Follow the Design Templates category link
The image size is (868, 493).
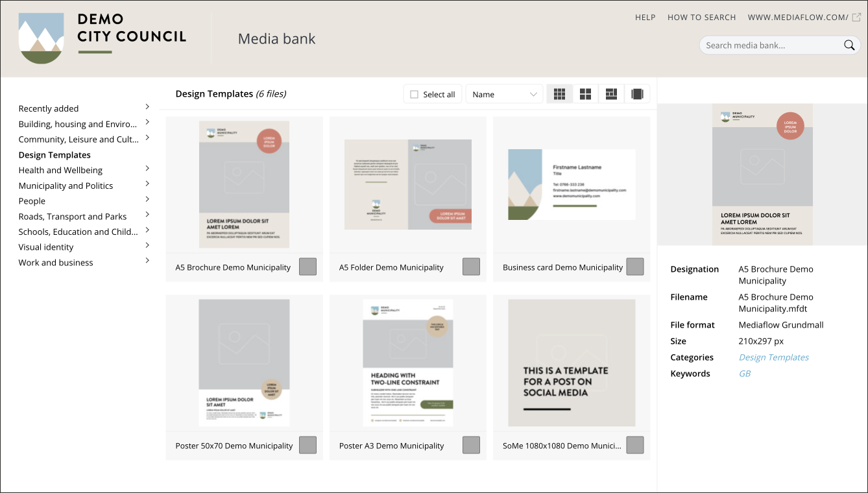click(x=774, y=357)
